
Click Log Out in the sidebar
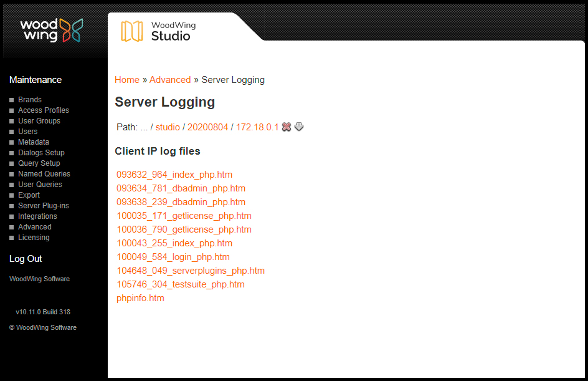(x=26, y=259)
